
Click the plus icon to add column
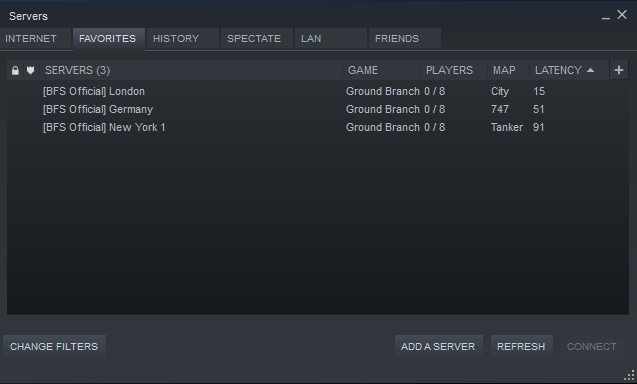coord(619,70)
